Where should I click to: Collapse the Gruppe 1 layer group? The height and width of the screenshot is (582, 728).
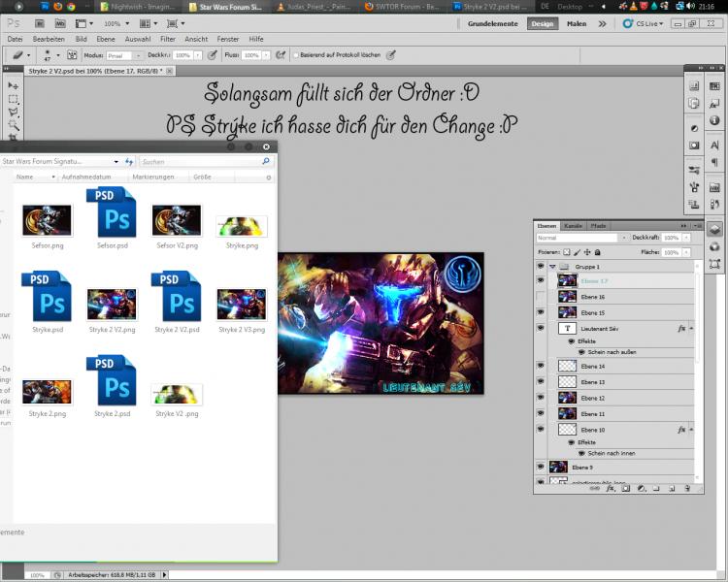(552, 266)
